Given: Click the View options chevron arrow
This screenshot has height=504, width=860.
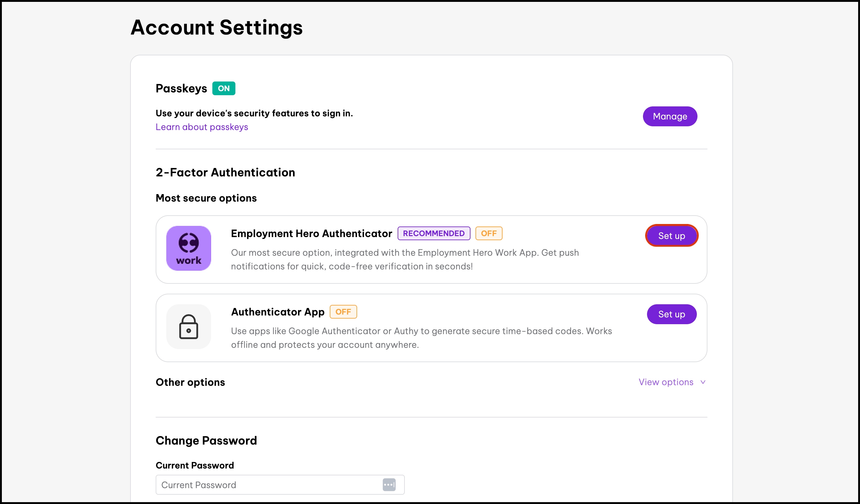Looking at the screenshot, I should [703, 382].
